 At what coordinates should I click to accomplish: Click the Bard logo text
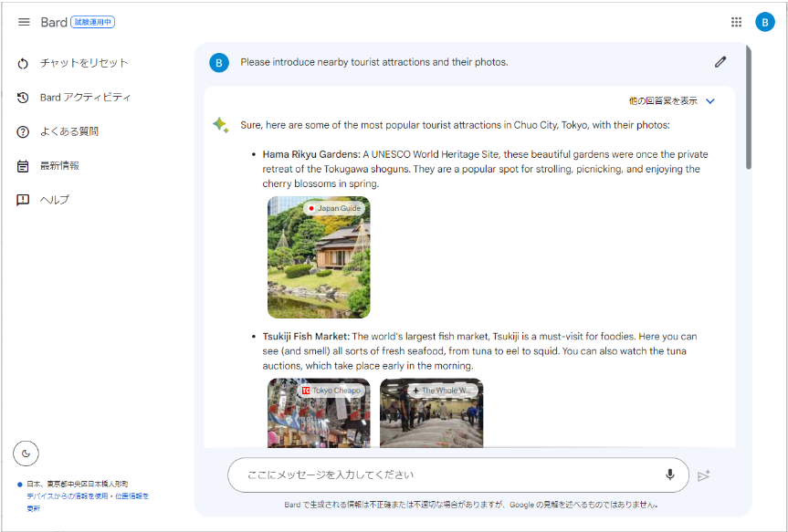tap(54, 22)
